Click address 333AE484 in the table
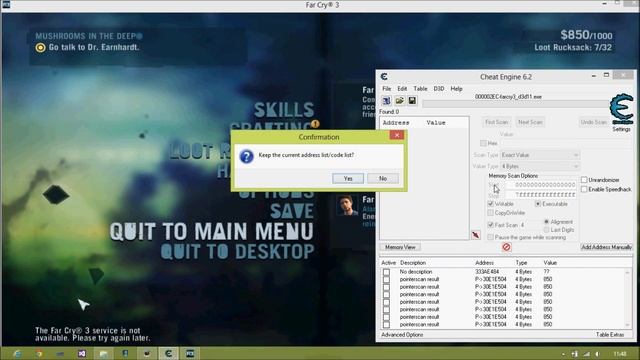The width and height of the screenshot is (640, 360). pyautogui.click(x=487, y=272)
